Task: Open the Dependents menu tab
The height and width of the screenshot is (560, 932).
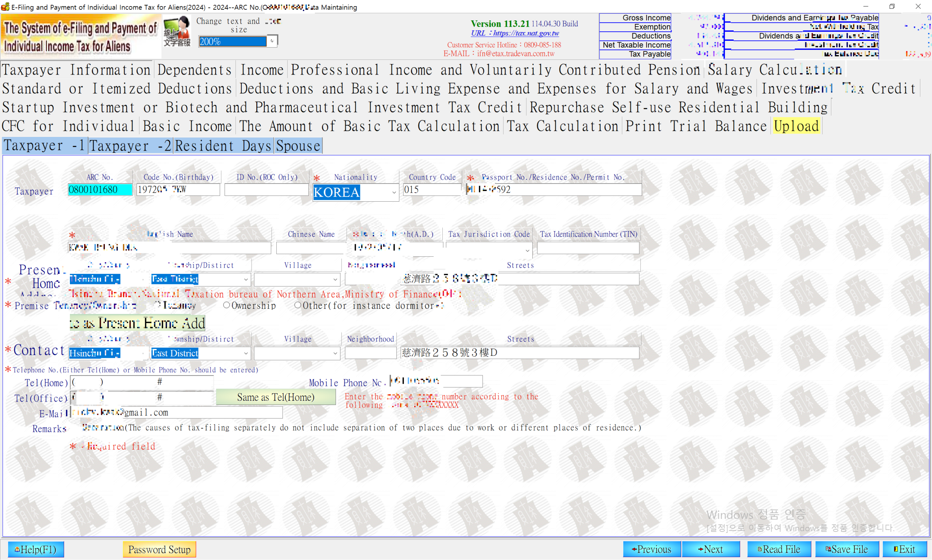Action: point(194,70)
